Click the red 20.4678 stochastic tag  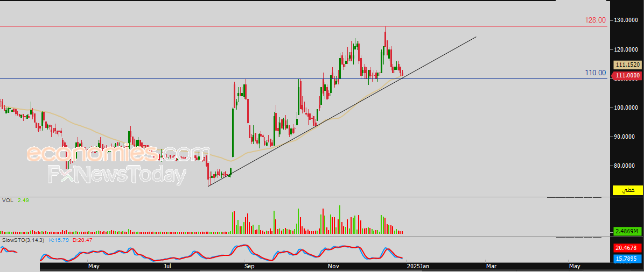pyautogui.click(x=627, y=248)
